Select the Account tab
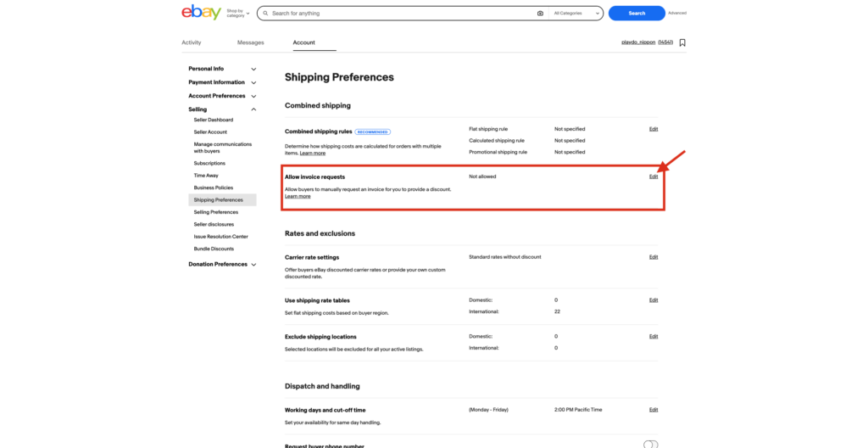The width and height of the screenshot is (868, 448). 304,42
